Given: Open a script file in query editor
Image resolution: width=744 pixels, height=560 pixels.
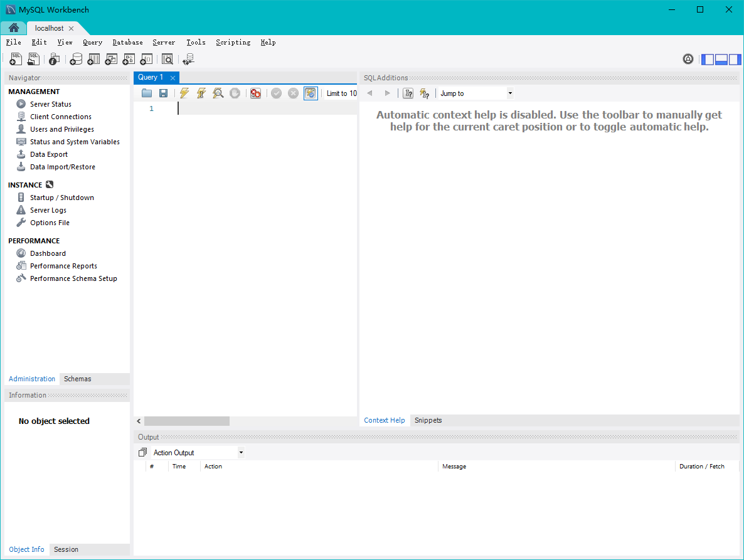Looking at the screenshot, I should (x=147, y=93).
